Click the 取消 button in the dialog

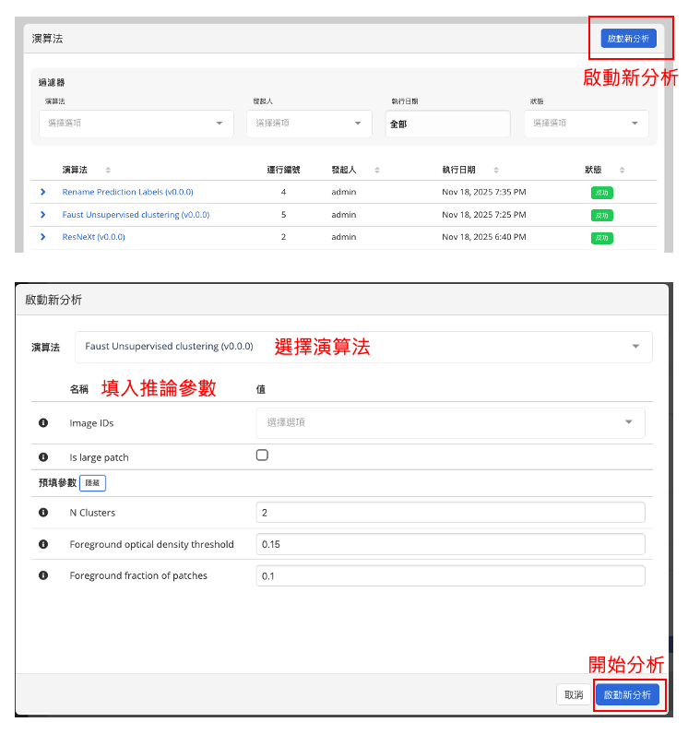[574, 694]
